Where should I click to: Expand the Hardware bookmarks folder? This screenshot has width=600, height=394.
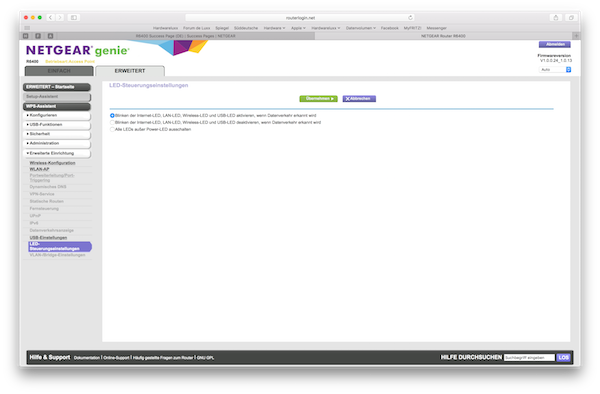coord(274,28)
